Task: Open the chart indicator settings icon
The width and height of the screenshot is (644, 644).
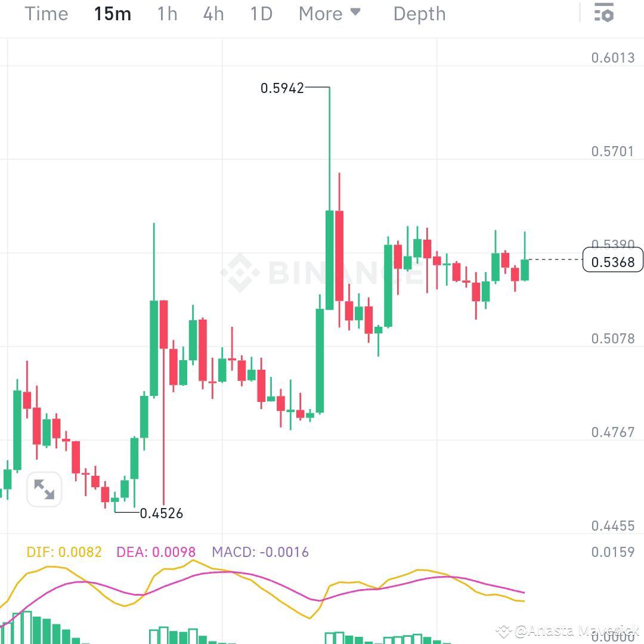Action: [x=603, y=13]
